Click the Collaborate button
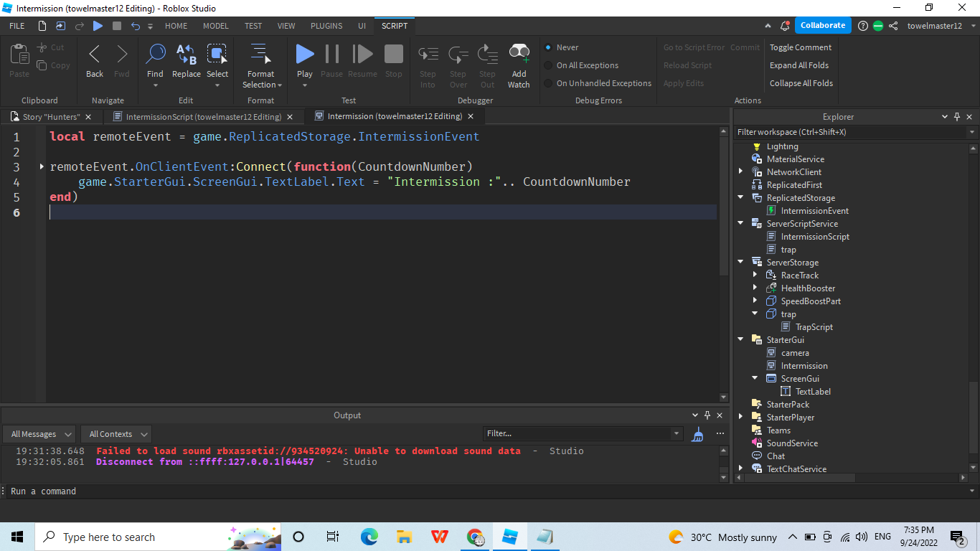The width and height of the screenshot is (980, 551). click(x=822, y=24)
